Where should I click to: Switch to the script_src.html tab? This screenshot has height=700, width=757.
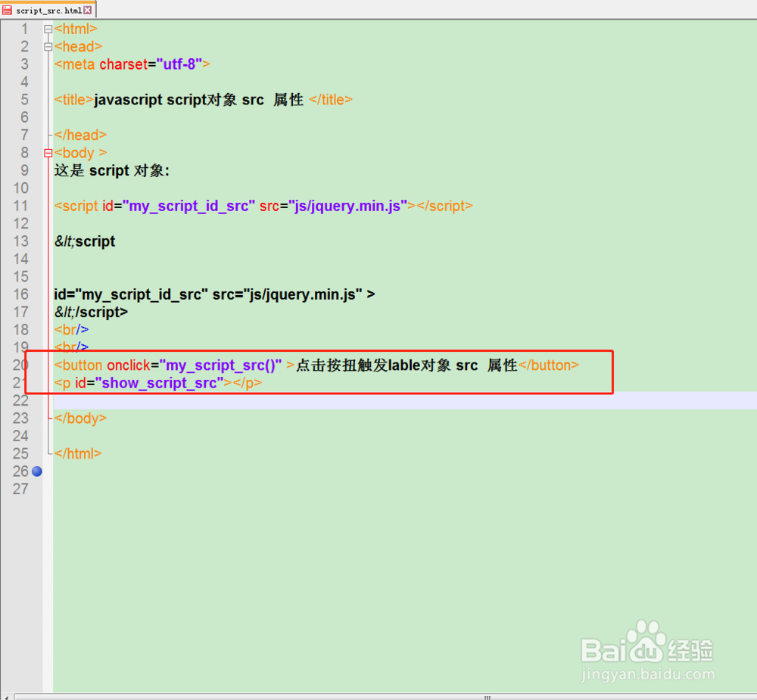pyautogui.click(x=48, y=10)
